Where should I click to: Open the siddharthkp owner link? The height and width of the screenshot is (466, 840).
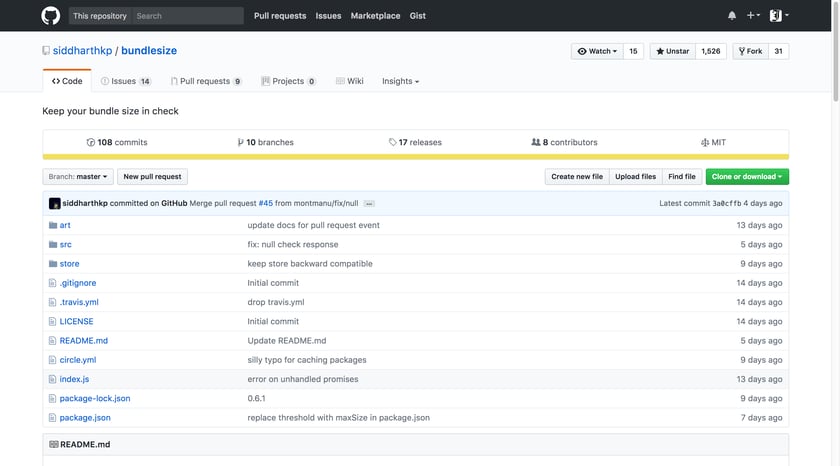tap(82, 50)
